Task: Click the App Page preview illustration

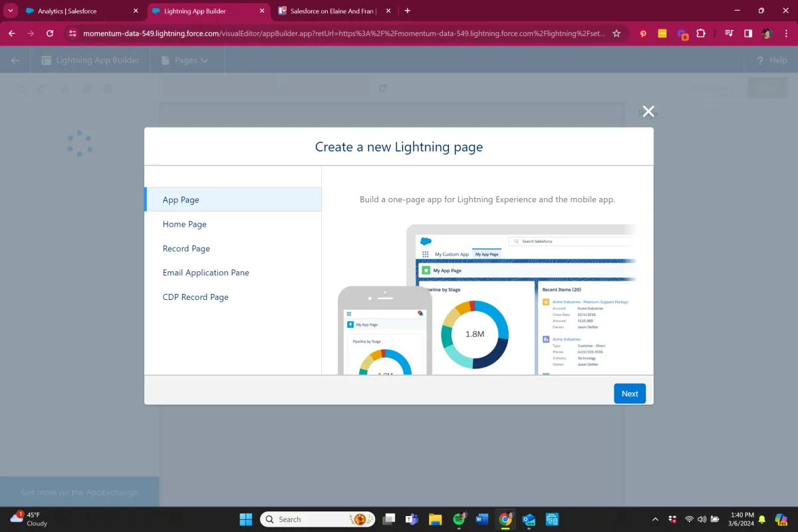Action: [487, 299]
